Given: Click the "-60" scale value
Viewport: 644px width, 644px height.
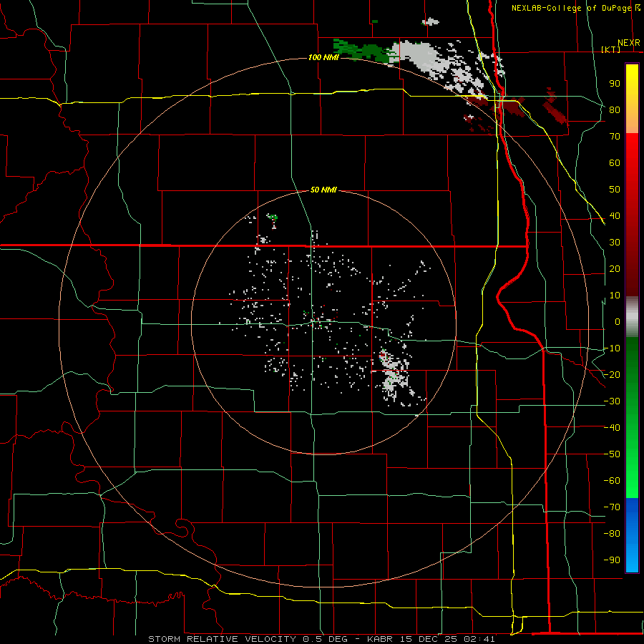Looking at the screenshot, I should (x=612, y=481).
